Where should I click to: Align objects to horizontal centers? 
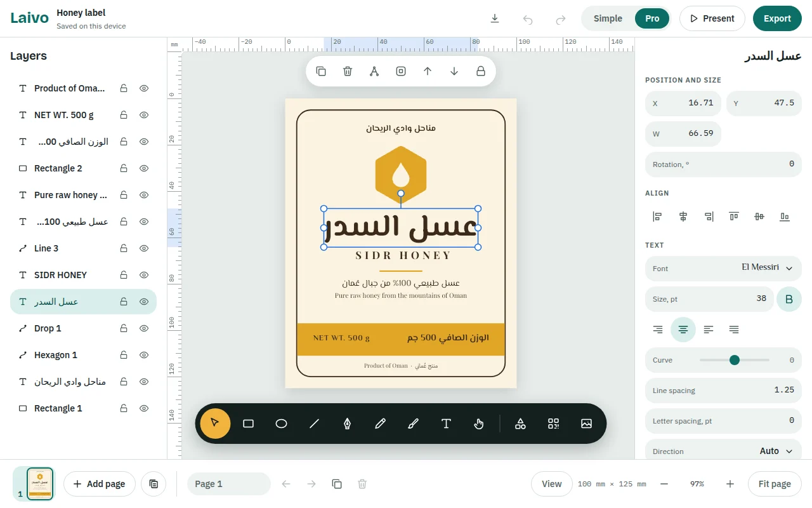[683, 217]
